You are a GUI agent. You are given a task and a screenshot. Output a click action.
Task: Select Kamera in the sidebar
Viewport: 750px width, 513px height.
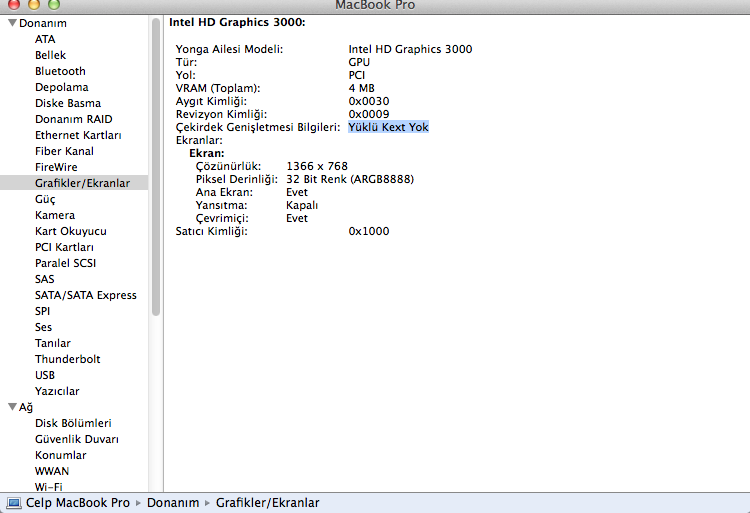[x=55, y=215]
